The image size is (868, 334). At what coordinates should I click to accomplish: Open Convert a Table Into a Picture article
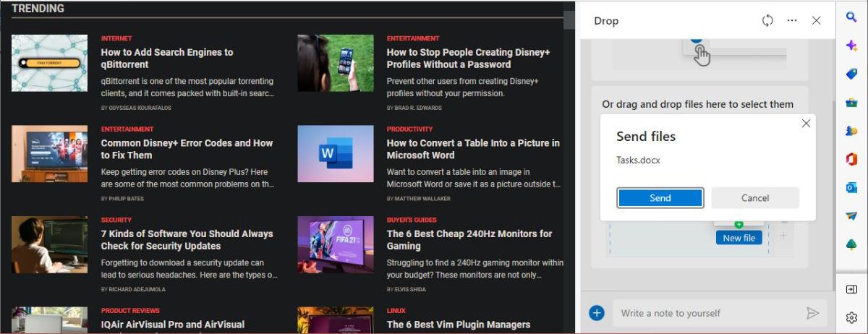tap(473, 149)
